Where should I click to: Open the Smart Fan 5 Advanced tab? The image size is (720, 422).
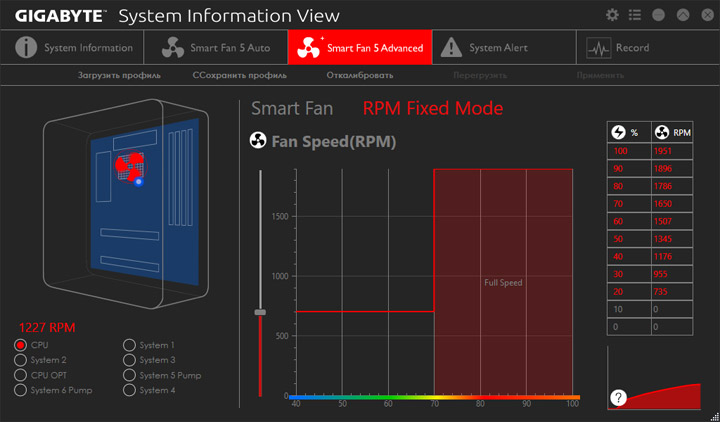[x=360, y=47]
